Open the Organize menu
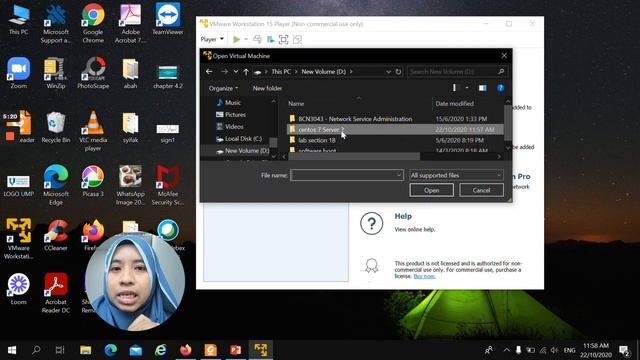 [x=223, y=88]
